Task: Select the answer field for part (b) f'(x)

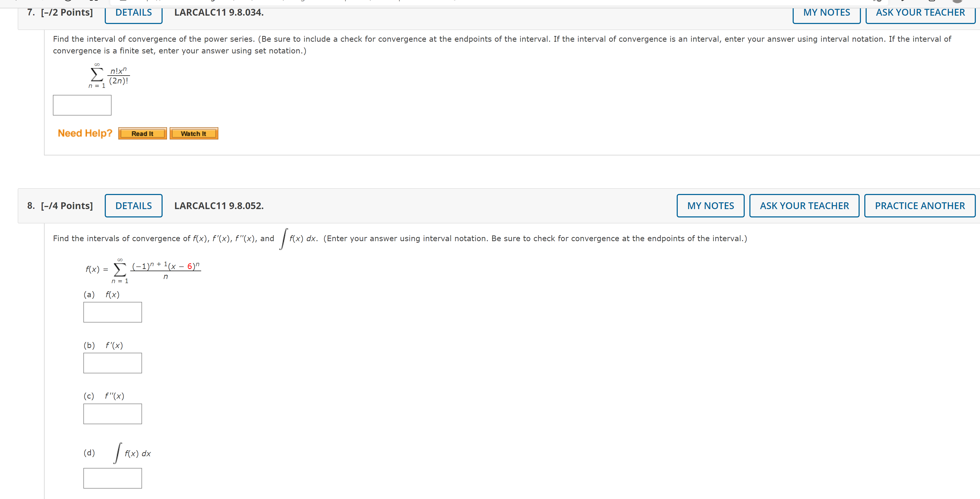Action: click(112, 363)
